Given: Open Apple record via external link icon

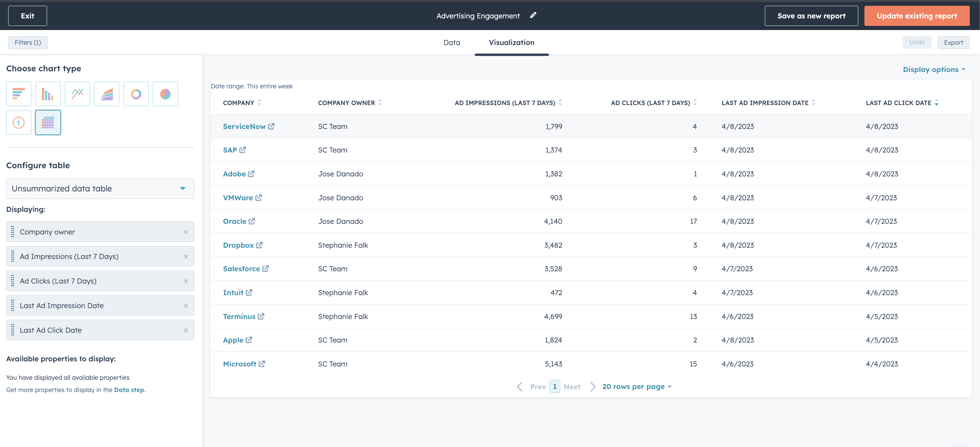Looking at the screenshot, I should click(x=249, y=340).
